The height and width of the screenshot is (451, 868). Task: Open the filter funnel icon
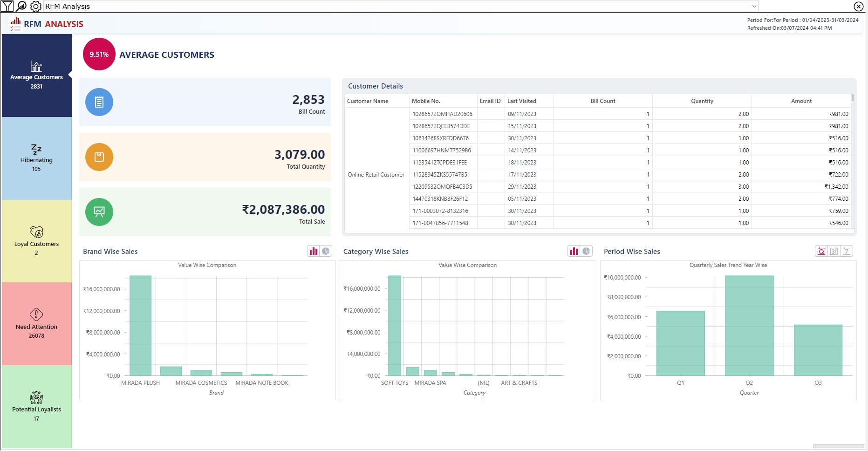(7, 6)
